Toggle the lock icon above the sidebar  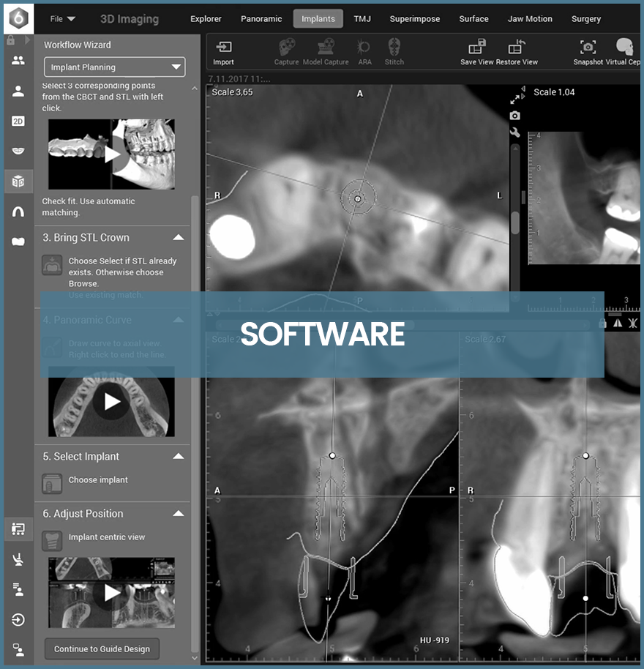pyautogui.click(x=11, y=40)
